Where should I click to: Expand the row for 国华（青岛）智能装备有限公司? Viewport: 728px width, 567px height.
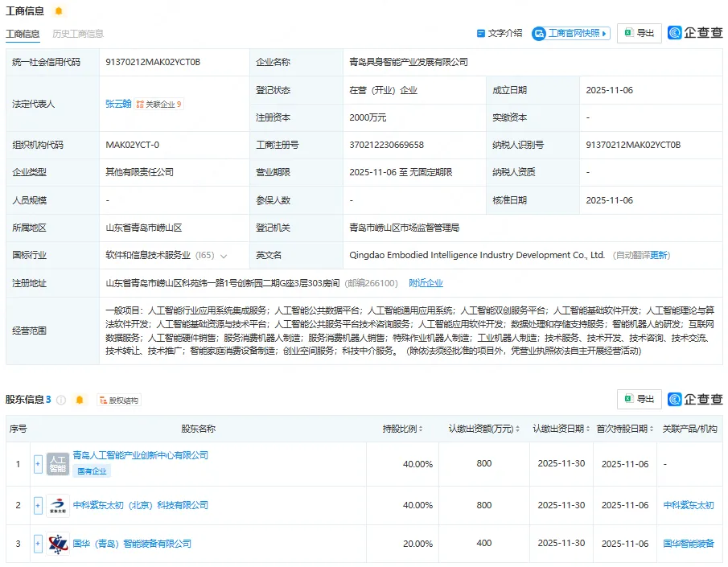coord(38,544)
